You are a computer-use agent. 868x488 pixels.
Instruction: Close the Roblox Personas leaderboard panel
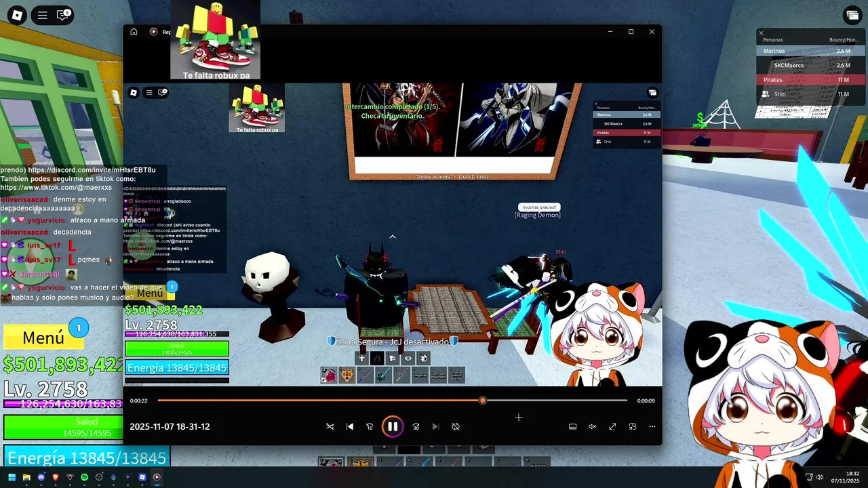761,33
